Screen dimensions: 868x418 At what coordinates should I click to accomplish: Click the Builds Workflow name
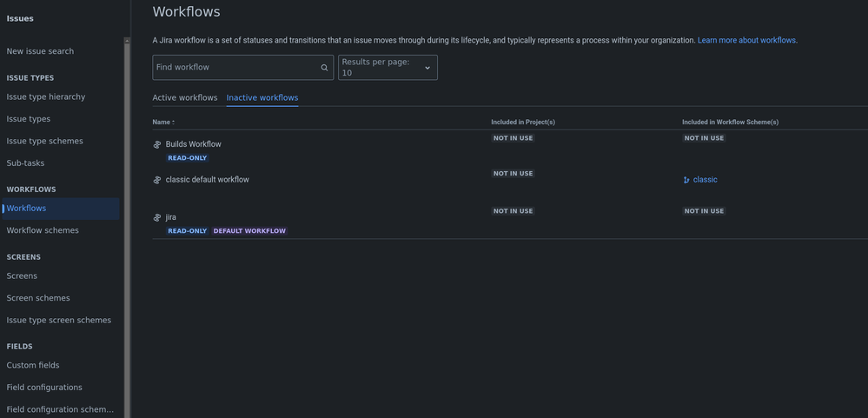coord(193,144)
